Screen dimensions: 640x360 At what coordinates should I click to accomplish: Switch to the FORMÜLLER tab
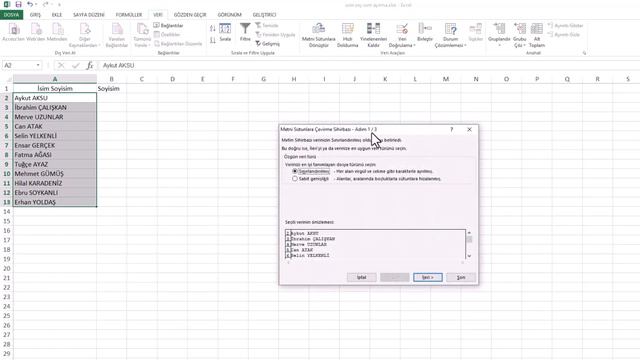point(129,15)
